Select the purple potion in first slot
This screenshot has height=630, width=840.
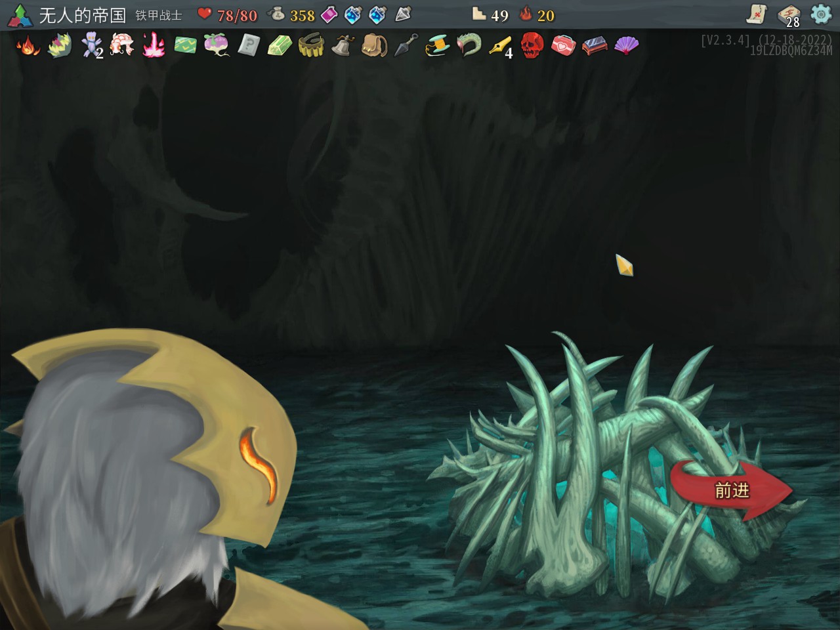pyautogui.click(x=329, y=14)
